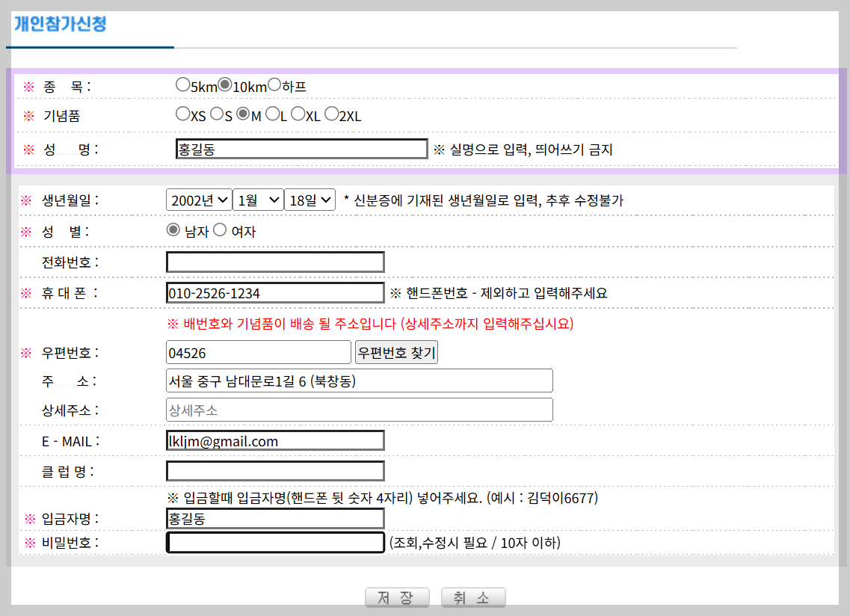
Task: Choose souvenir size XL
Action: pos(298,114)
